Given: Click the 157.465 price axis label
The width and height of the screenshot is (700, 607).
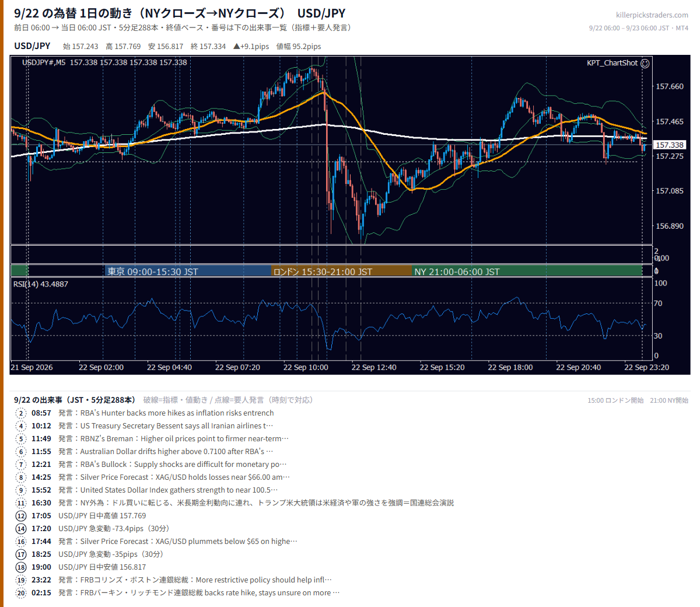Looking at the screenshot, I should tap(670, 121).
